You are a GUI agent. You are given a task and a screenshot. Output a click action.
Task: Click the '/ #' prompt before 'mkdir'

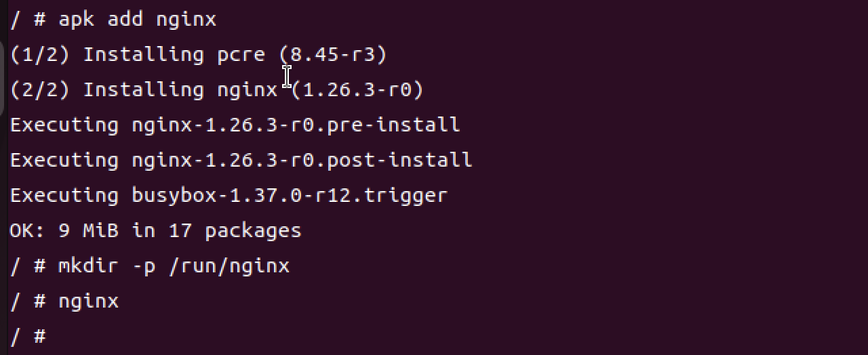point(28,266)
